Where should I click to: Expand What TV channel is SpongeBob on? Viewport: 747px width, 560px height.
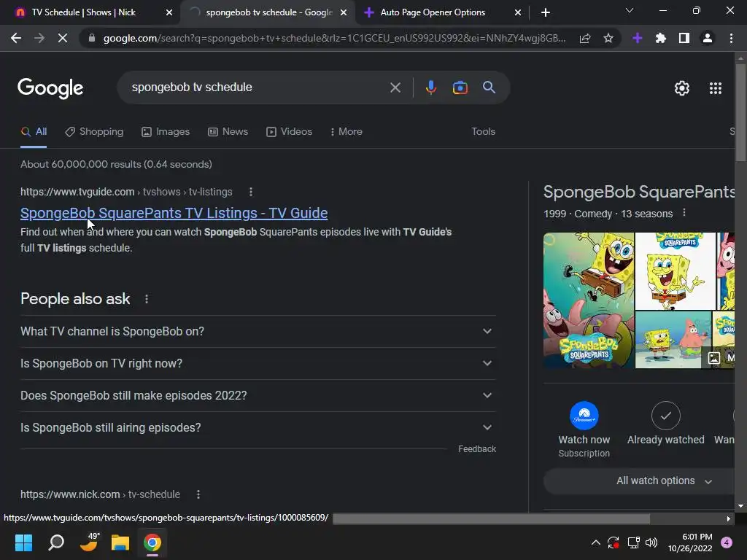(258, 332)
